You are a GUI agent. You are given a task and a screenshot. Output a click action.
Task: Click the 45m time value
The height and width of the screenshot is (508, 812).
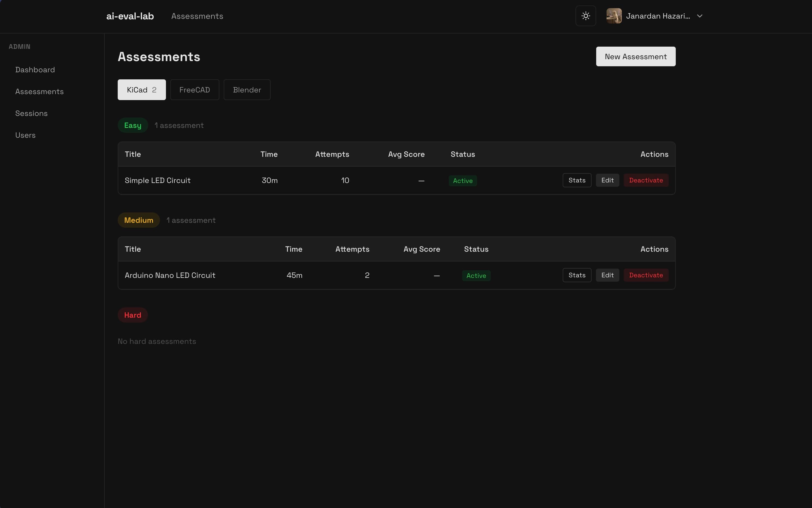coord(294,275)
